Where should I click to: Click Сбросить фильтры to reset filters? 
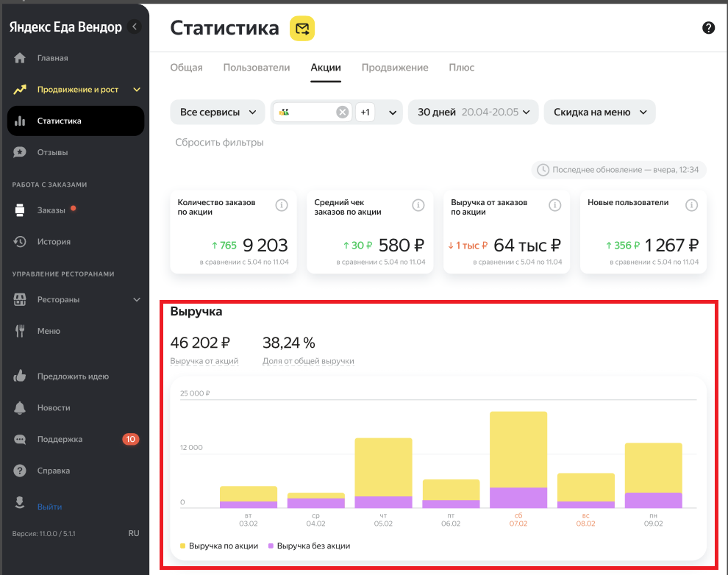click(x=219, y=143)
